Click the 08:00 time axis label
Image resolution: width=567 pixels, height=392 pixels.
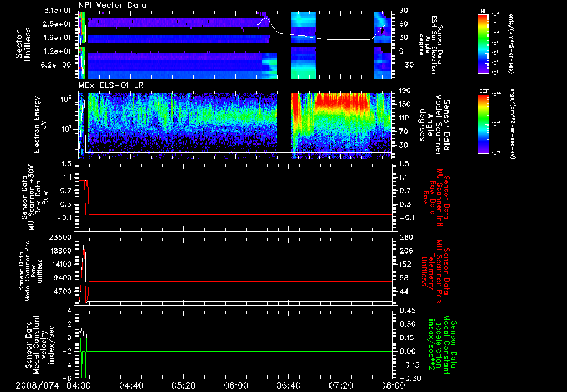coord(392,385)
